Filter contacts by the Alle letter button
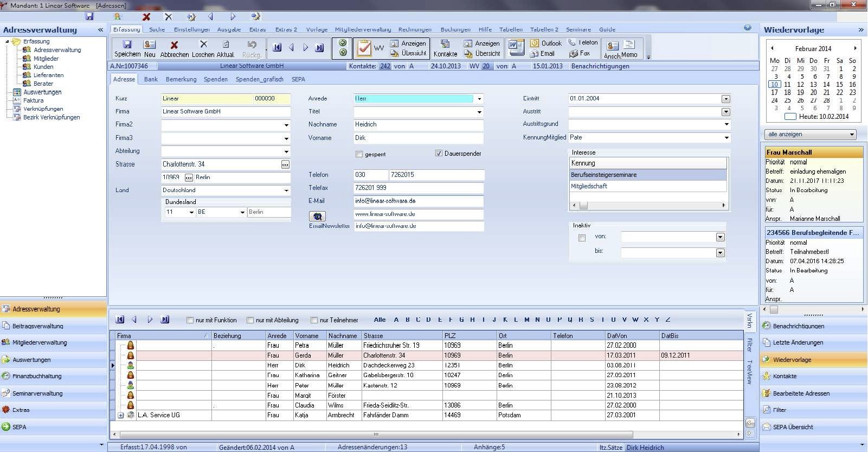The image size is (868, 452). (380, 320)
